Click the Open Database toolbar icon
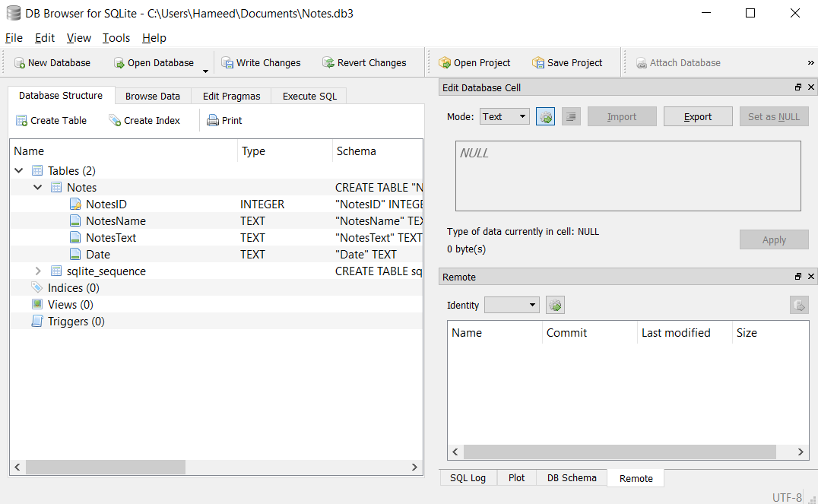 click(x=119, y=63)
